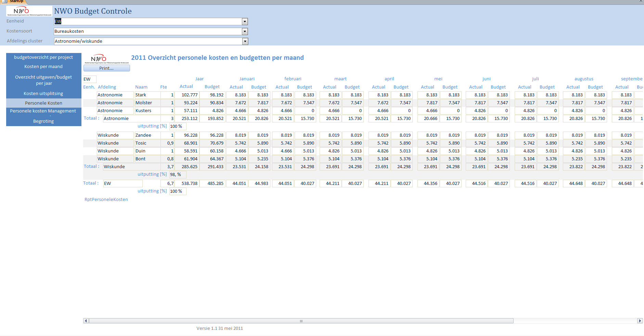
Task: Click Wiskunde uitputting percentage field
Action: [178, 175]
